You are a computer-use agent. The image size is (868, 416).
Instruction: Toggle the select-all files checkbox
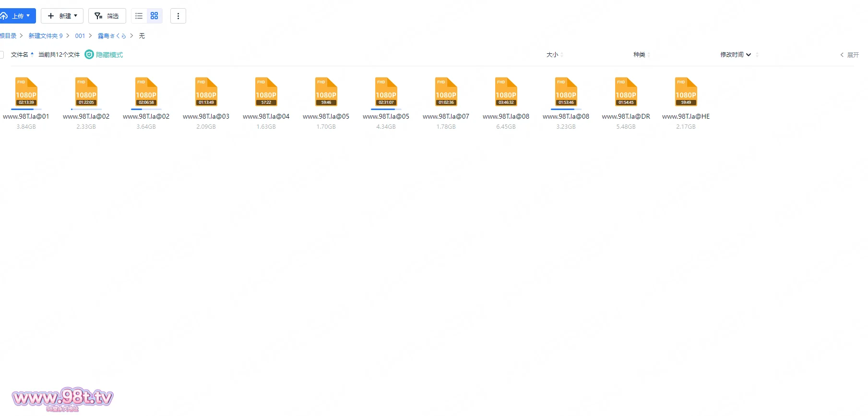tap(1, 55)
